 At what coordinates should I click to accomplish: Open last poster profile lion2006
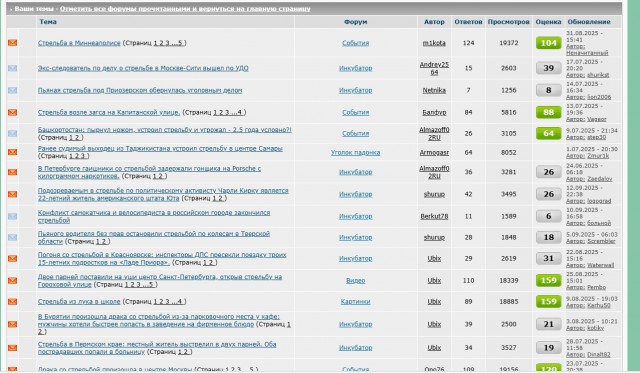pyautogui.click(x=599, y=97)
